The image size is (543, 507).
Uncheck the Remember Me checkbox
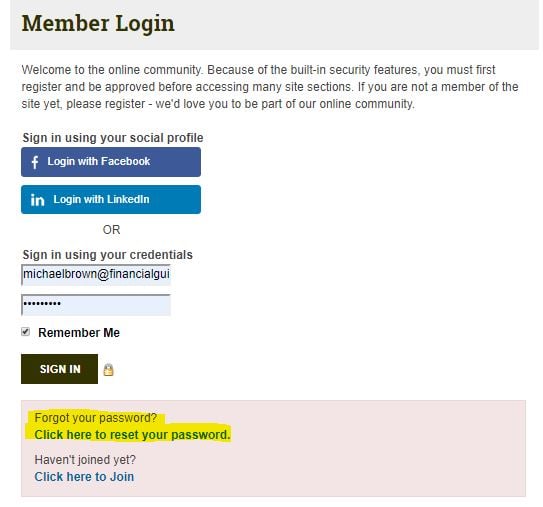point(26,332)
